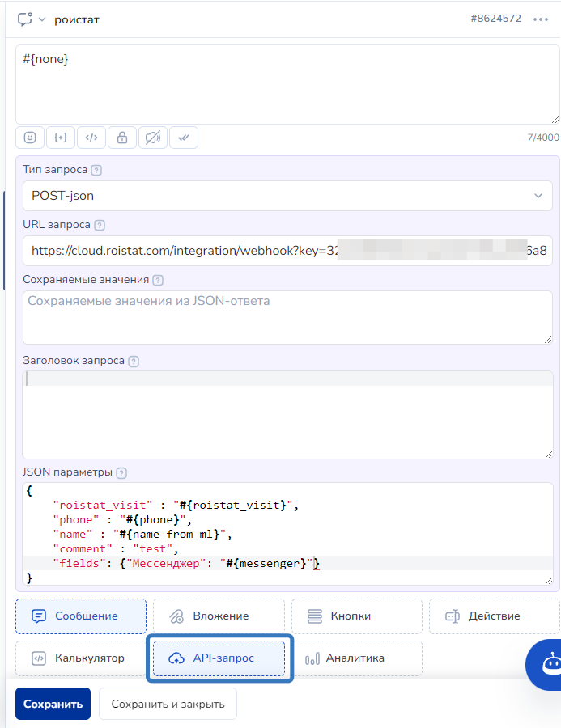This screenshot has height=728, width=561.
Task: Click help icon next to Заголовок запроса
Action: coord(134,361)
